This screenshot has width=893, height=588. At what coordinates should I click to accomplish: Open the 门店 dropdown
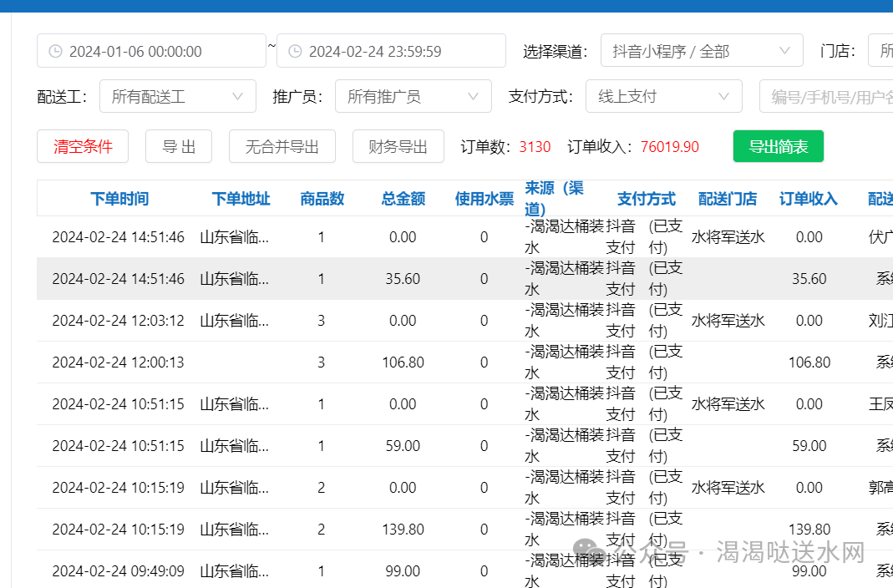point(880,51)
